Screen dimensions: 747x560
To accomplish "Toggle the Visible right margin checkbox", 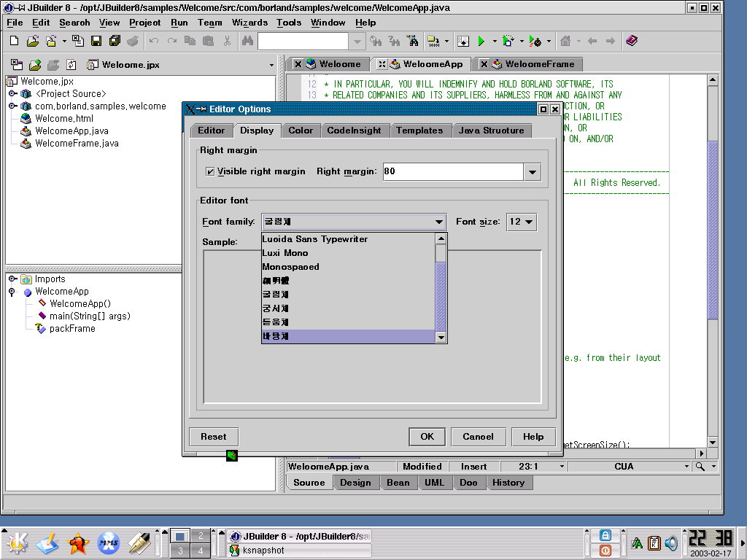I will tap(210, 171).
